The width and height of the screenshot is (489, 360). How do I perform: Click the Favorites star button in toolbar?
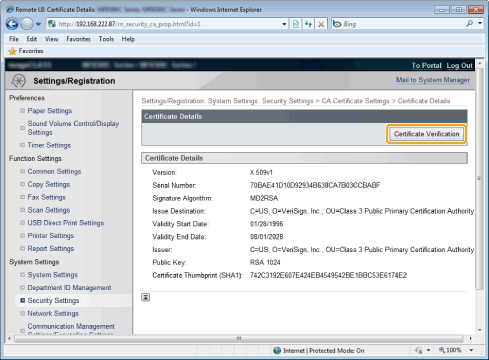[x=26, y=51]
